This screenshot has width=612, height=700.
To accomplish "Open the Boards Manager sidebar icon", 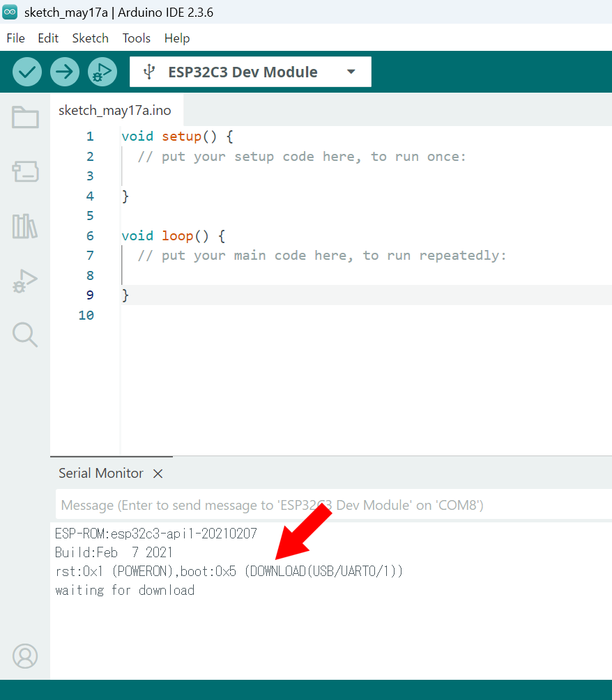I will click(x=25, y=171).
